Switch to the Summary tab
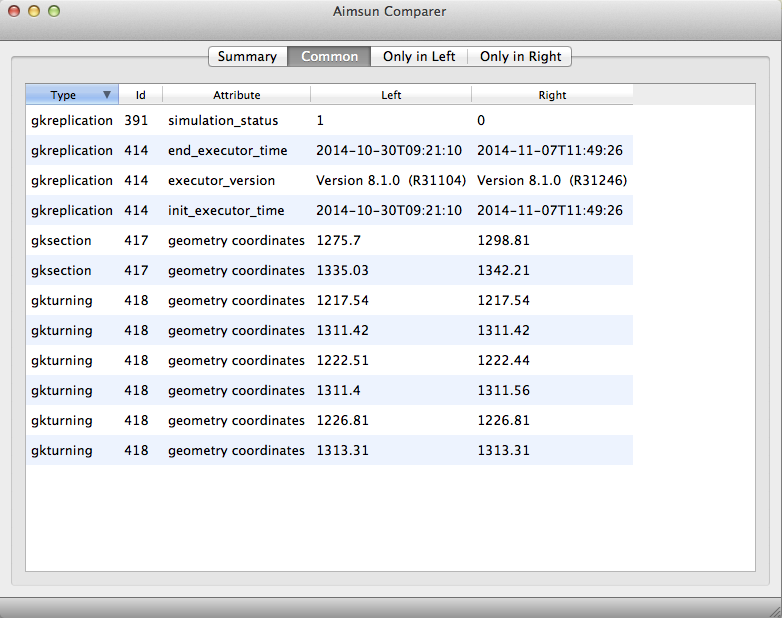The height and width of the screenshot is (618, 782). click(247, 56)
